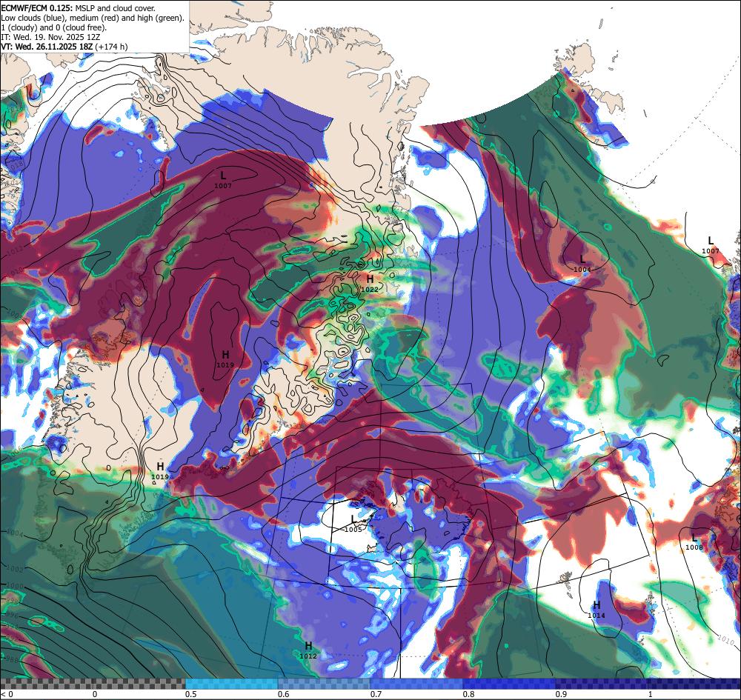Select the L 1005 low pressure marker
This screenshot has width=741, height=700.
point(353,524)
